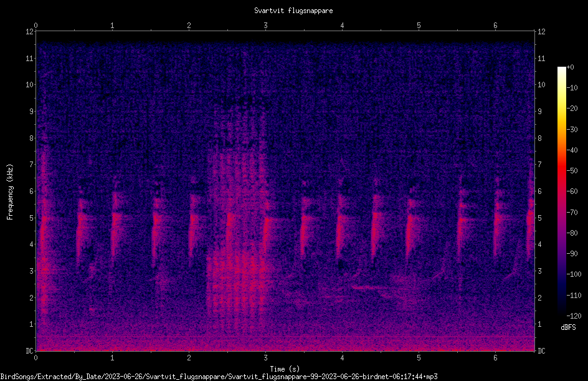This screenshot has height=381, width=588.
Task: Click "3" on the bottom time axis
Action: coord(265,358)
